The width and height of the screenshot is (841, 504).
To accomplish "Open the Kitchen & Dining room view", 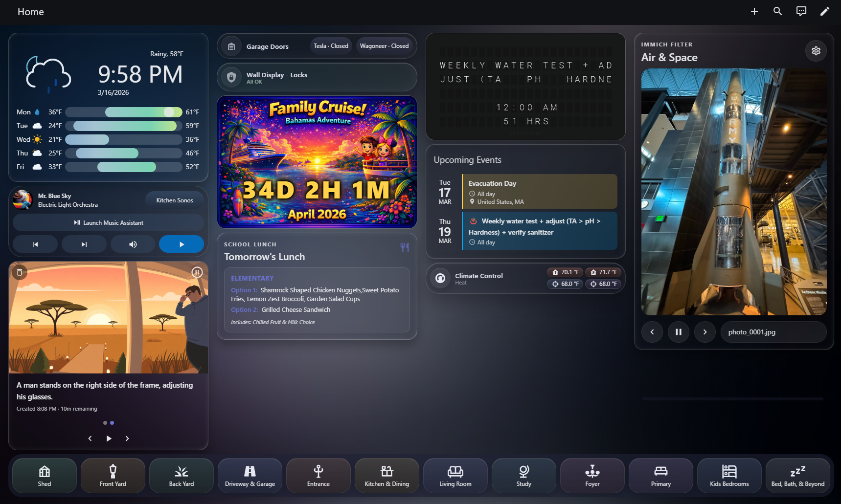I will 386,475.
